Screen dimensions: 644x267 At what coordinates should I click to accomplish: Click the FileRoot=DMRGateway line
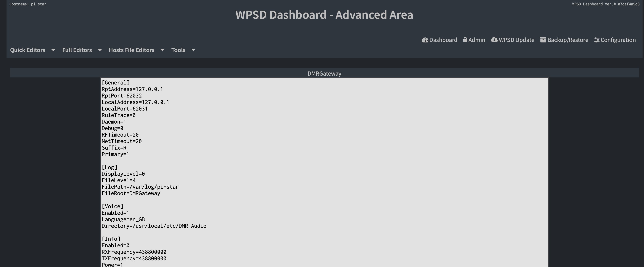tap(131, 193)
